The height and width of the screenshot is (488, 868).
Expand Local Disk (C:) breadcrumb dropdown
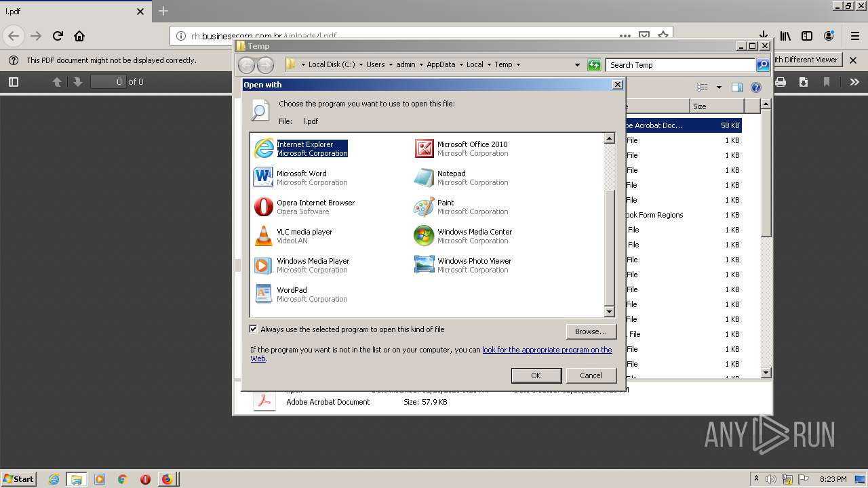(x=361, y=65)
